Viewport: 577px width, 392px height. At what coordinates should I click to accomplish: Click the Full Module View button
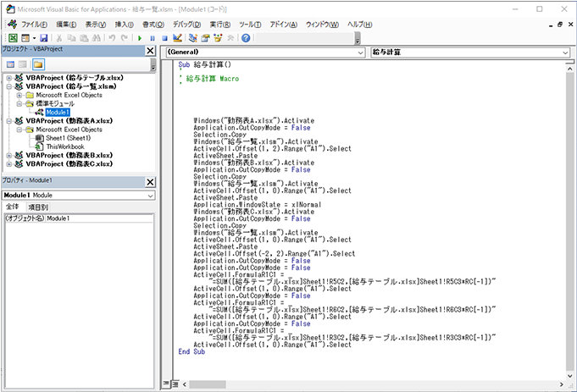pos(175,384)
